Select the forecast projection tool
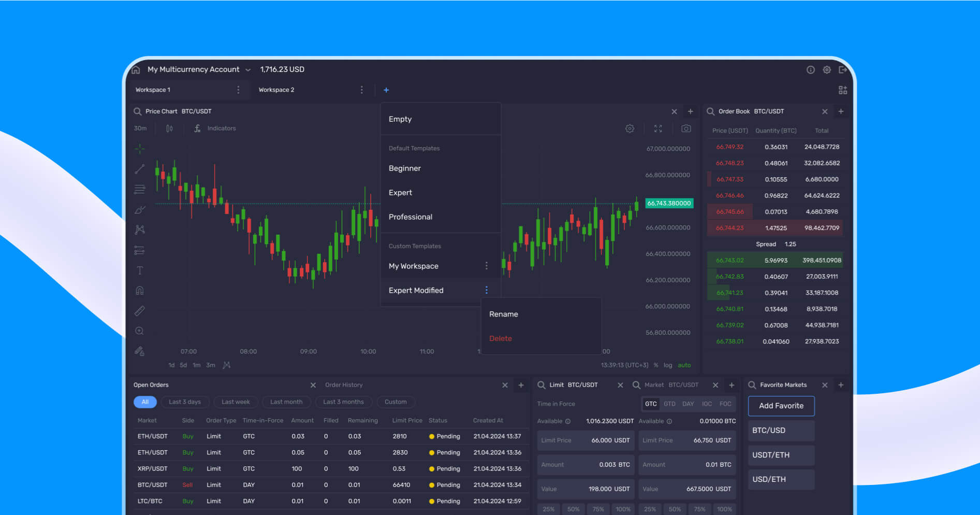Viewport: 980px width, 515px height. (x=140, y=250)
